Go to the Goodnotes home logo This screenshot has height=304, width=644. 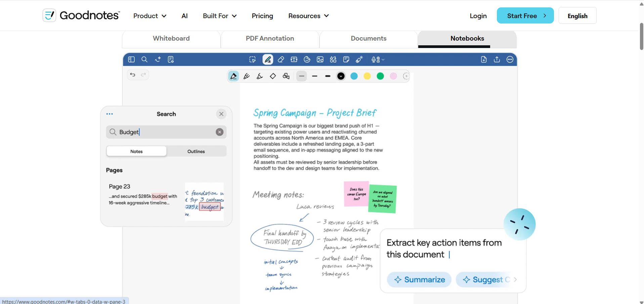81,15
